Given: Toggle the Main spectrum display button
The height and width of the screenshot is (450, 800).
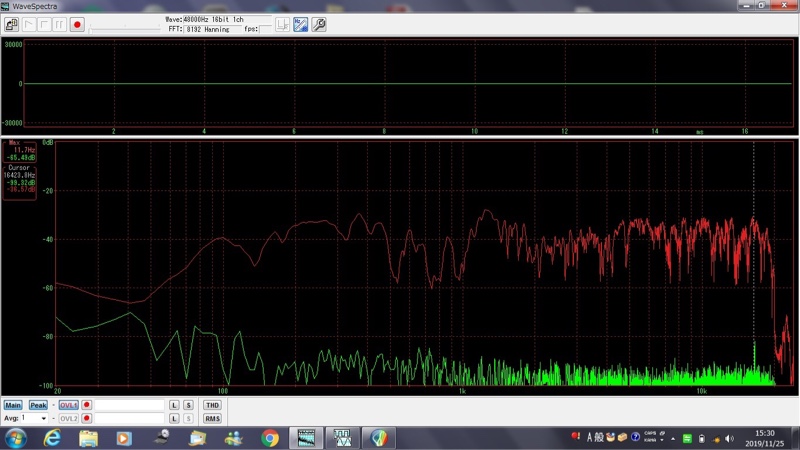Looking at the screenshot, I should coord(13,405).
